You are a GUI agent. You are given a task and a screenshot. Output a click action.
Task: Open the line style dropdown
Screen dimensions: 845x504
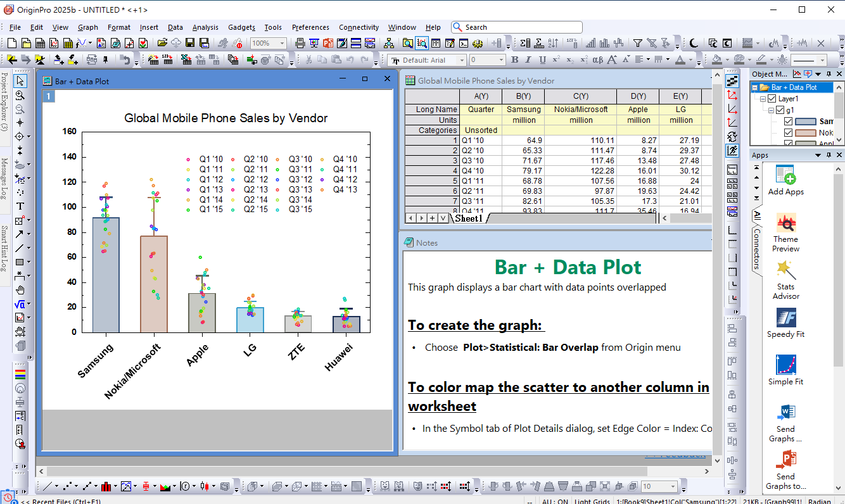pos(822,60)
